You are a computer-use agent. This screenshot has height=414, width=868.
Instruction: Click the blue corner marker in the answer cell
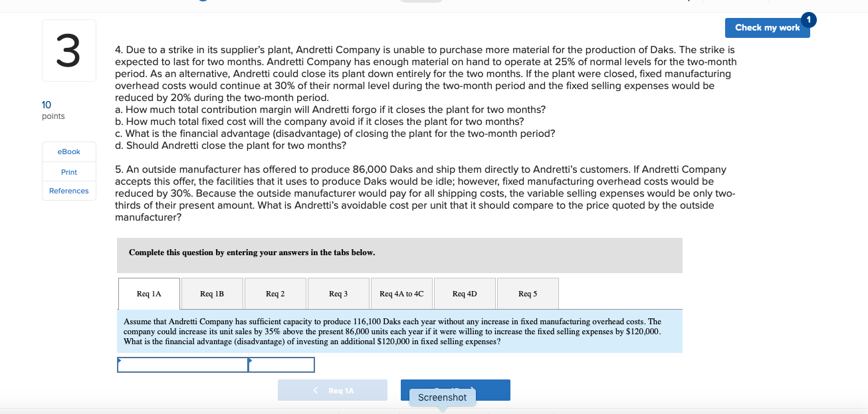point(120,360)
